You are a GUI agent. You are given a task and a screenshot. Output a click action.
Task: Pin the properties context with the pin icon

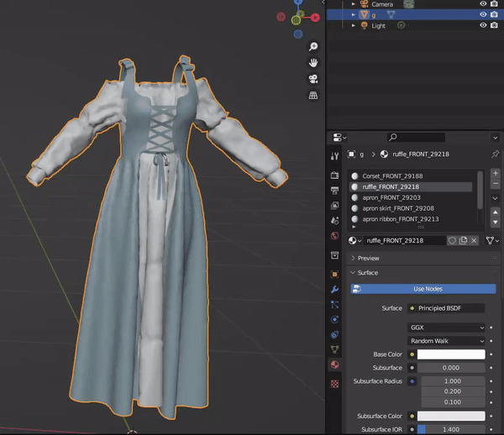click(x=495, y=155)
